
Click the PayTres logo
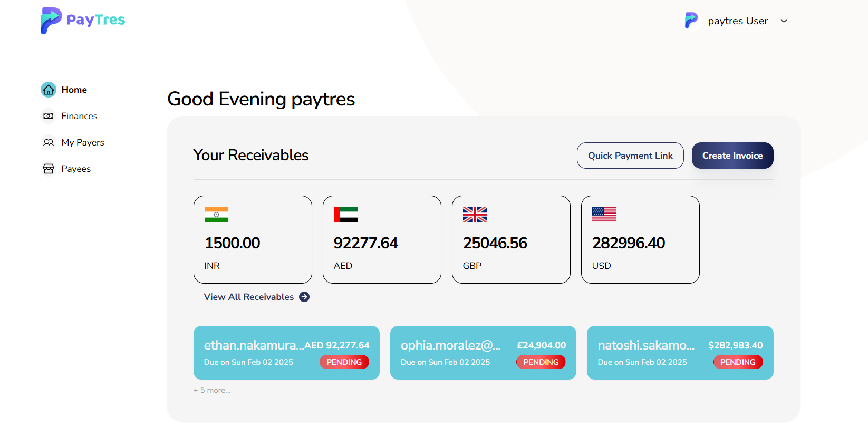click(x=83, y=21)
